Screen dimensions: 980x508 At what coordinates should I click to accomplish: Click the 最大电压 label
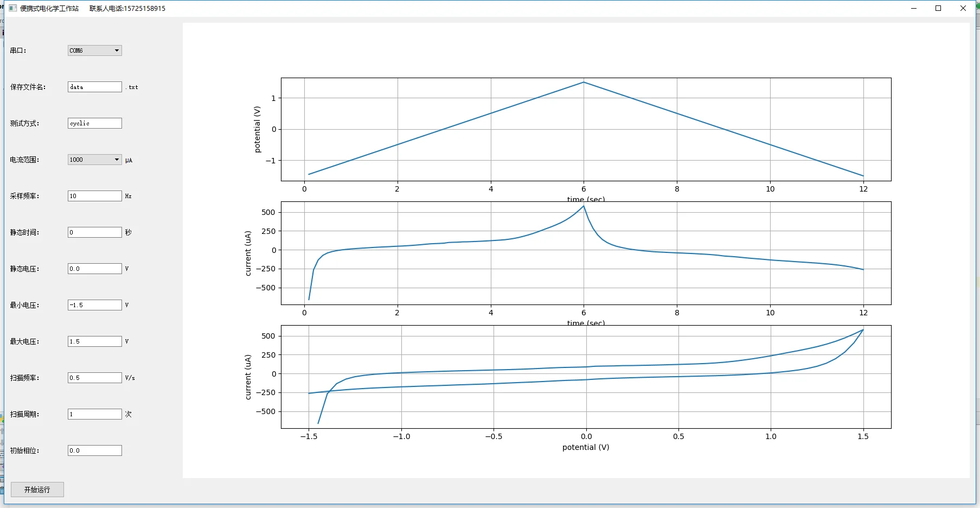pos(24,341)
